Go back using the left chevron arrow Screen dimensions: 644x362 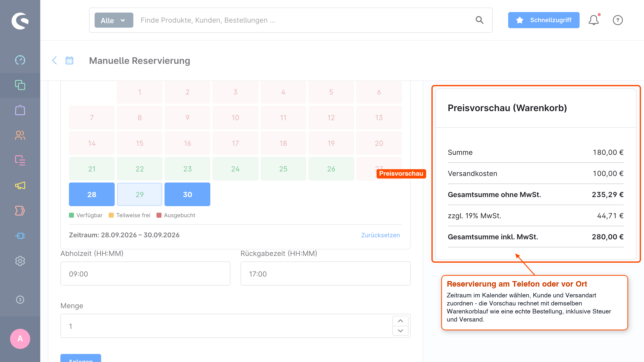click(x=54, y=60)
